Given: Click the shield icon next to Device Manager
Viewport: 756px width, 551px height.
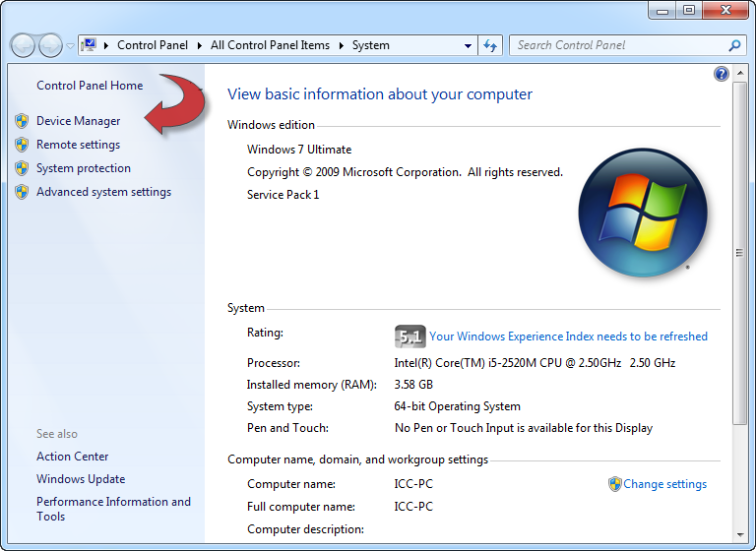Looking at the screenshot, I should point(22,121).
